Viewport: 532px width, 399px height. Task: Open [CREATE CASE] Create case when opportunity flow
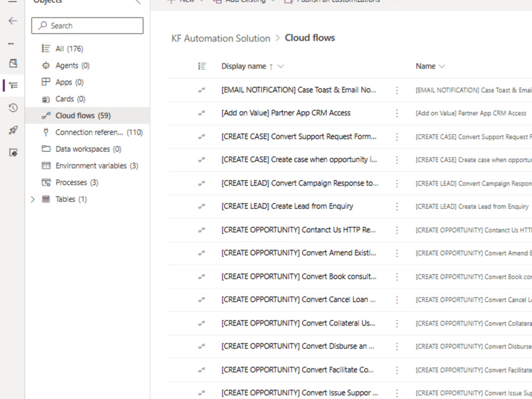(299, 160)
